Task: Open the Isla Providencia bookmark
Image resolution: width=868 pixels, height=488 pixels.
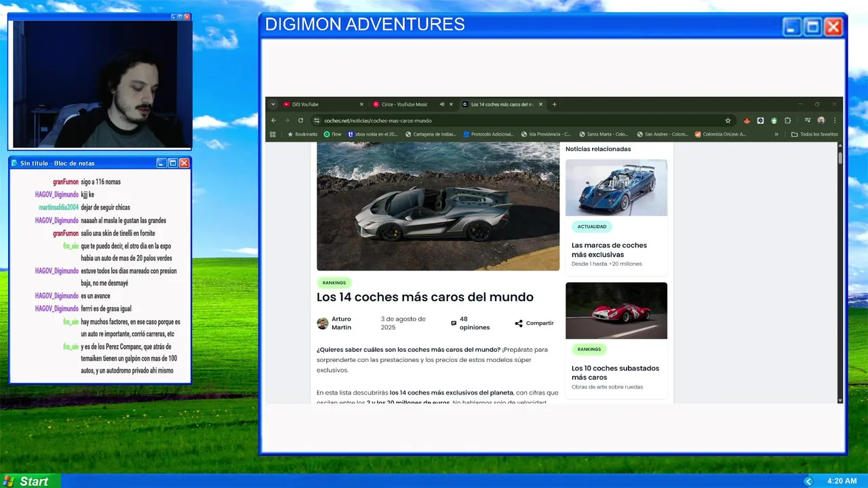Action: [x=546, y=134]
